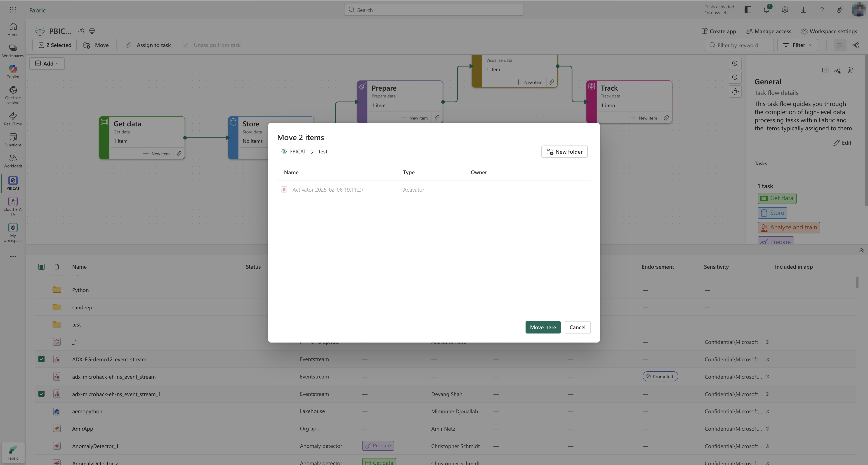Viewport: 868px width, 465px height.
Task: Open the download icon in header
Action: click(x=804, y=10)
